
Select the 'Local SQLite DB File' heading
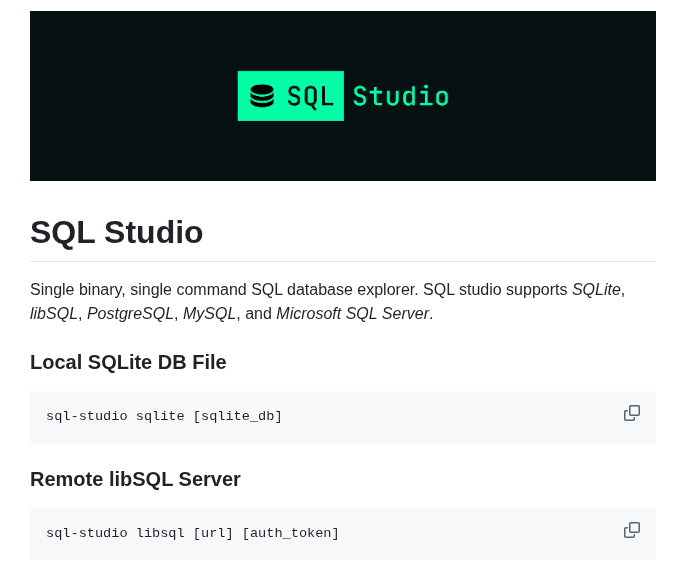[128, 362]
